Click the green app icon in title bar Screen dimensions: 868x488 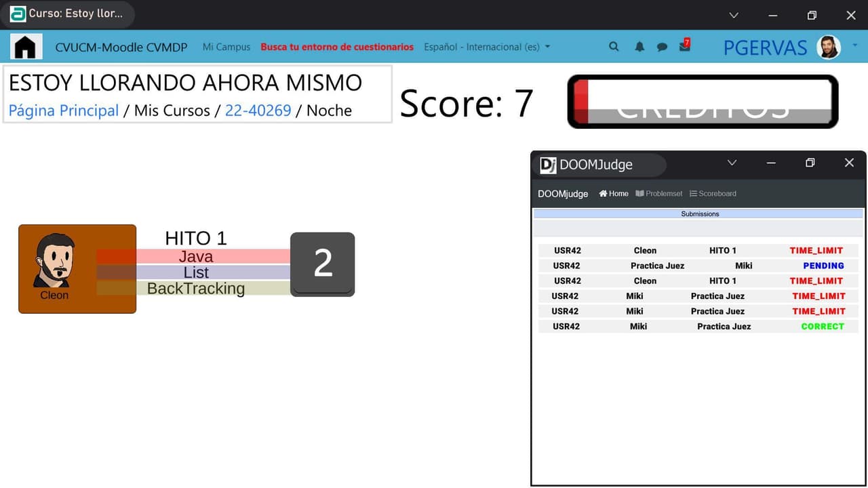(18, 14)
